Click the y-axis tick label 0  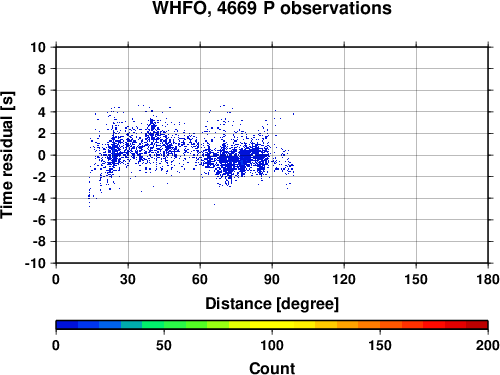[x=42, y=155]
